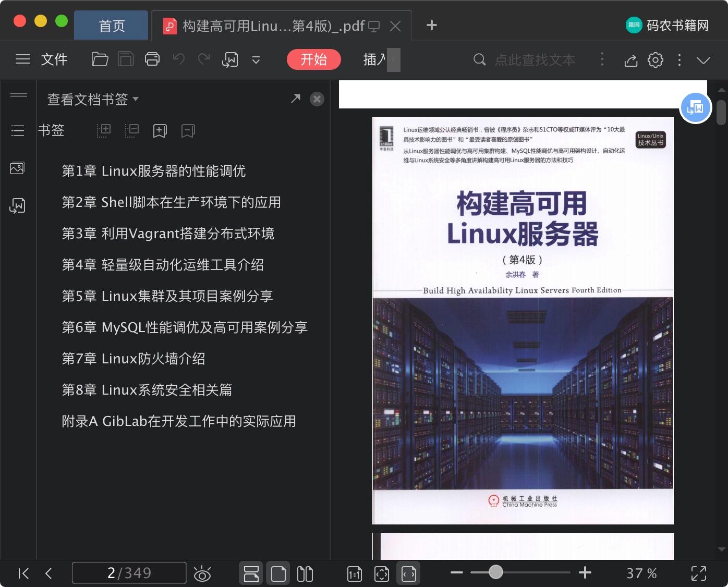The width and height of the screenshot is (728, 587).
Task: Close the pdf document tab
Action: pyautogui.click(x=396, y=26)
